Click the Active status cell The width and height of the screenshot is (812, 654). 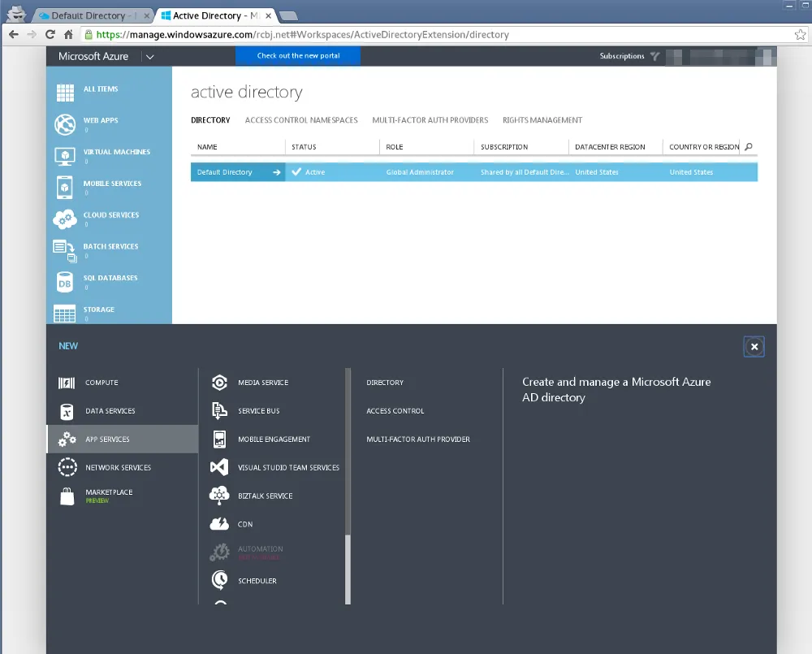[308, 172]
